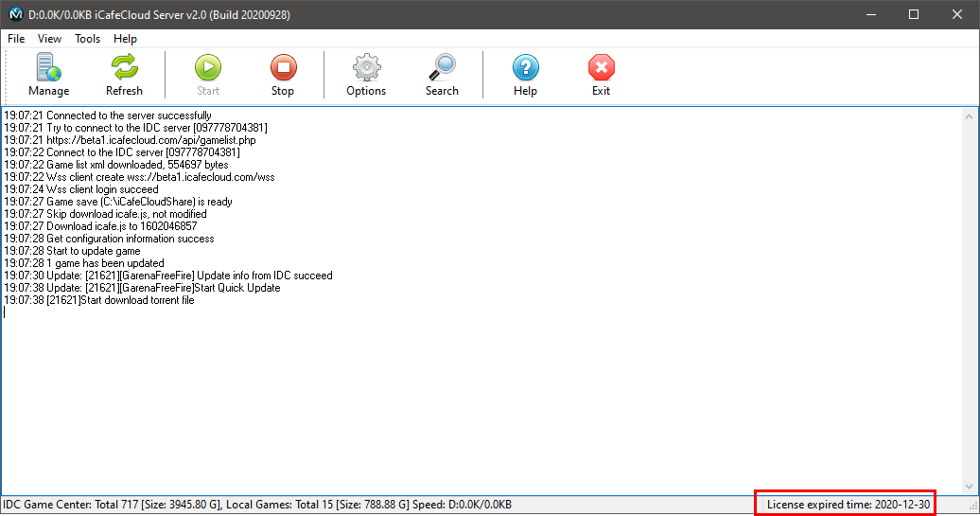Open the Help menu in menu bar

[x=125, y=39]
